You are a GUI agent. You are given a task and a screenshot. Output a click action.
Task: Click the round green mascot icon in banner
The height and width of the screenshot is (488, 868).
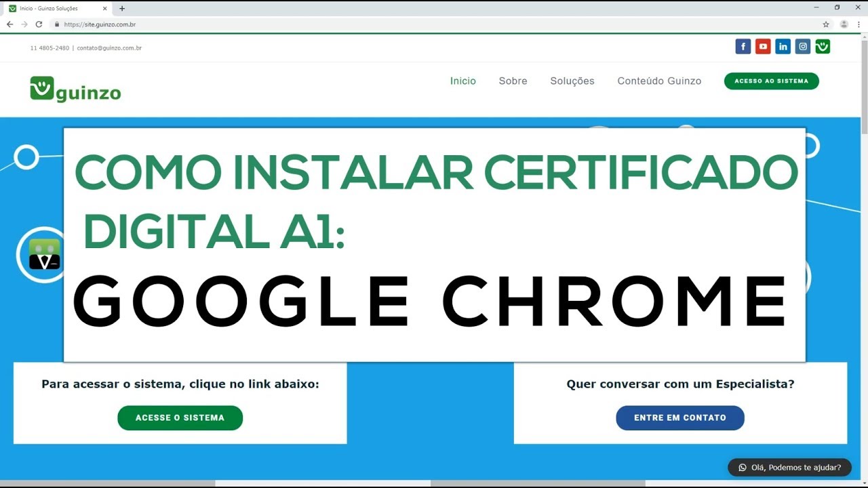pos(44,255)
